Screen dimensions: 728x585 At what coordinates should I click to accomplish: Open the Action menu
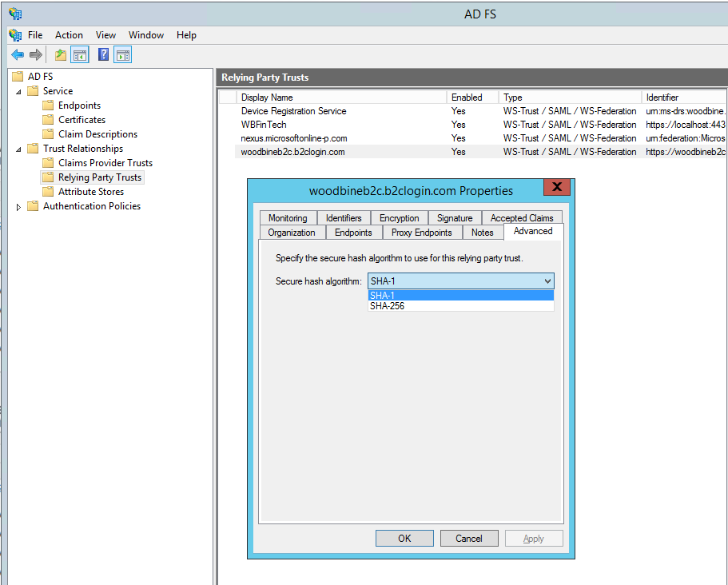point(69,35)
